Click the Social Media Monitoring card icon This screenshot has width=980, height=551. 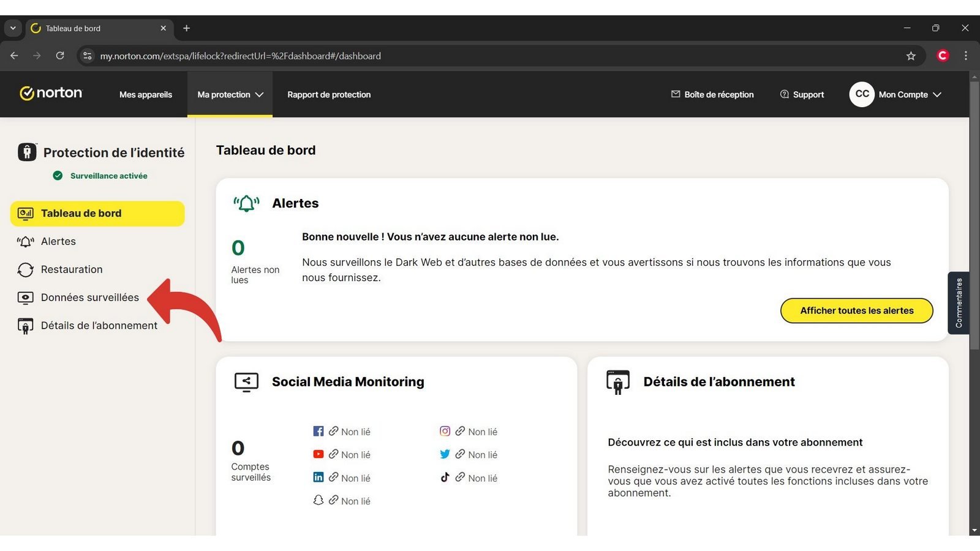point(246,382)
